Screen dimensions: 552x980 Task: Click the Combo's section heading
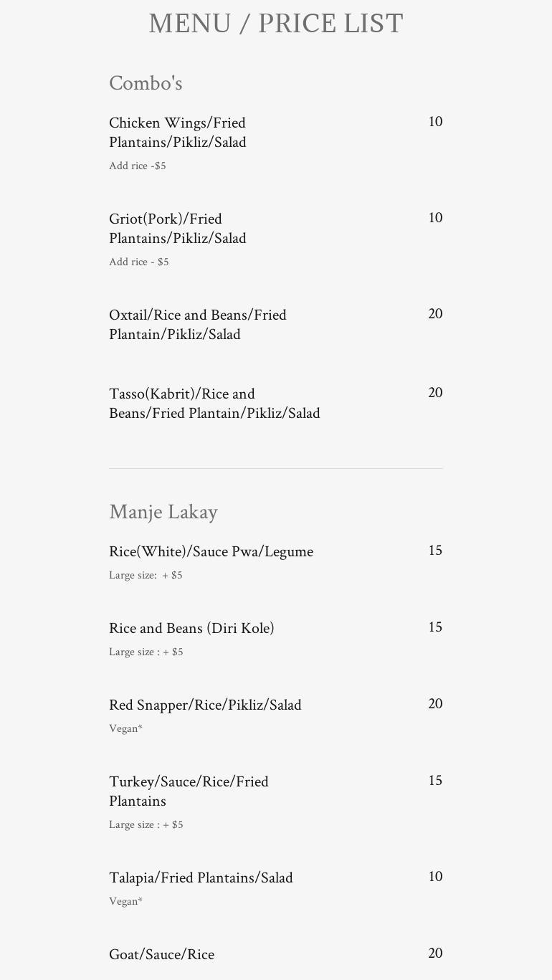[146, 83]
